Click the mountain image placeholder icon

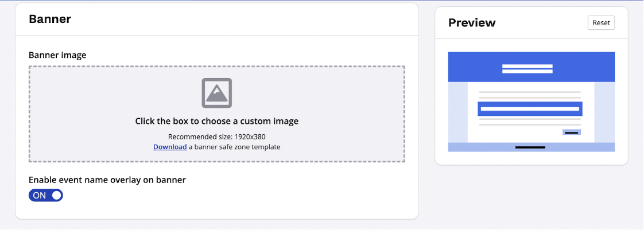coord(216,93)
